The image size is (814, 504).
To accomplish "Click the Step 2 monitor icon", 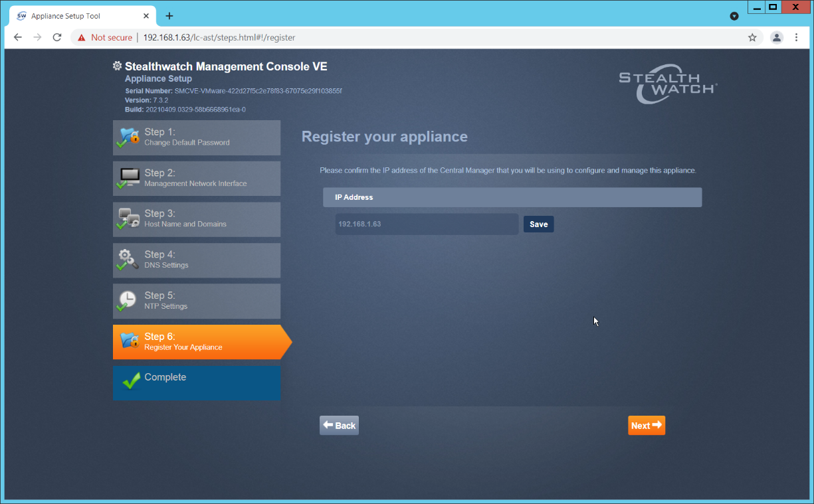I will coord(128,179).
